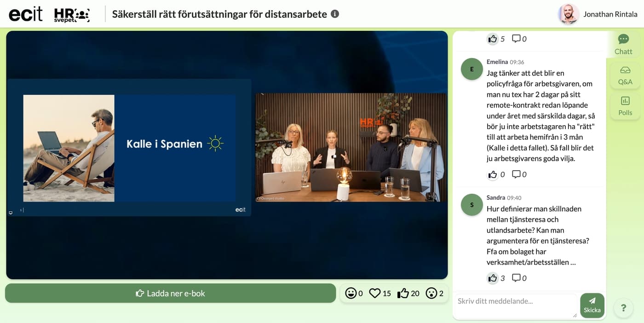Screen dimensions: 644x323
Task: Send the laughing emoji reaction
Action: [351, 293]
